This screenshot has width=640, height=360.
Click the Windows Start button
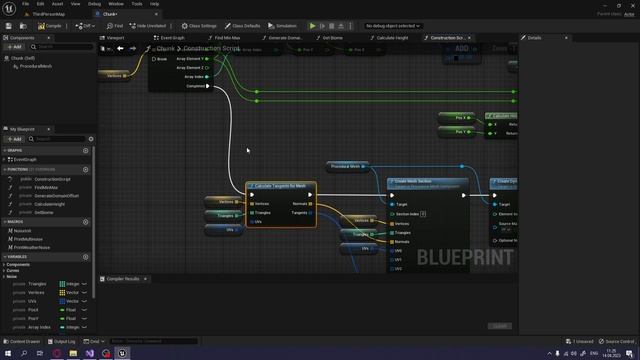pyautogui.click(x=8, y=353)
